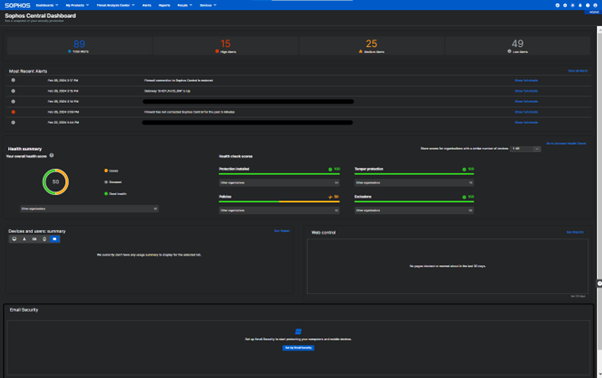Click the Policies score bar
Image resolution: width=602 pixels, height=378 pixels.
point(279,201)
